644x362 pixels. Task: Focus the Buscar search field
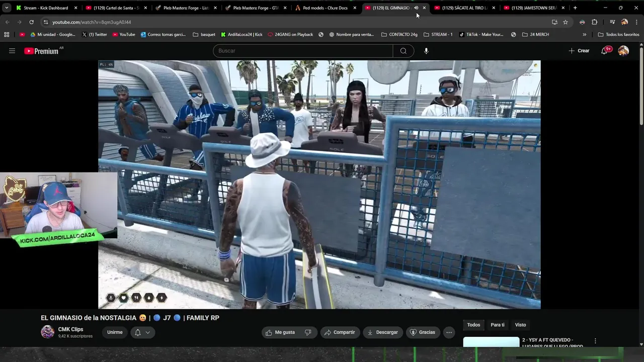point(303,51)
